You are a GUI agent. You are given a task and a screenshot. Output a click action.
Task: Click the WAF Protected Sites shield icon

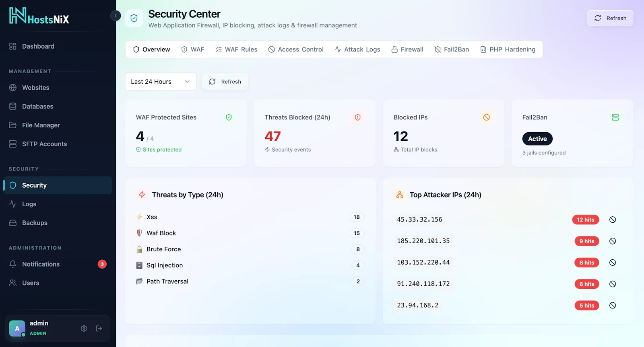pyautogui.click(x=229, y=117)
